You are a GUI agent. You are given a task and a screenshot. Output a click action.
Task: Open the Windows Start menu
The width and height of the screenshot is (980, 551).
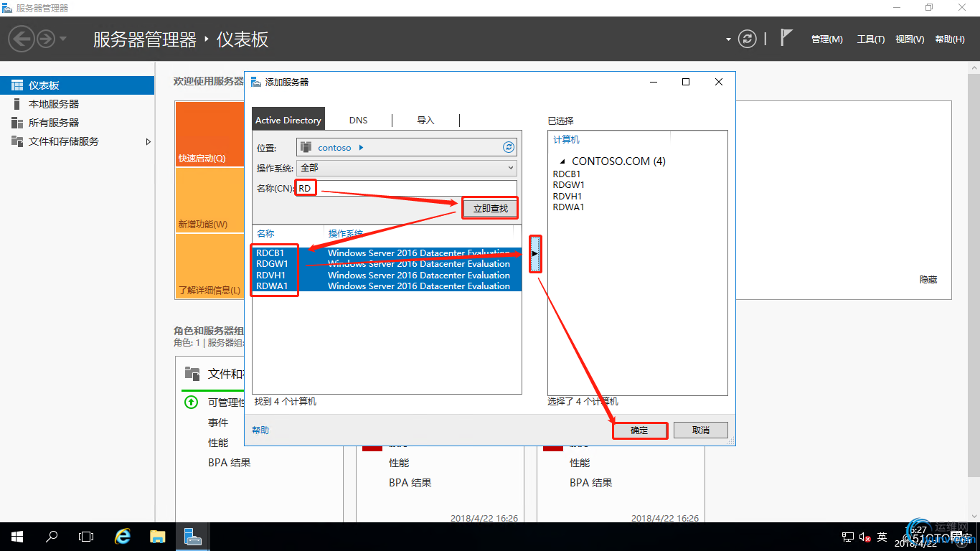17,537
